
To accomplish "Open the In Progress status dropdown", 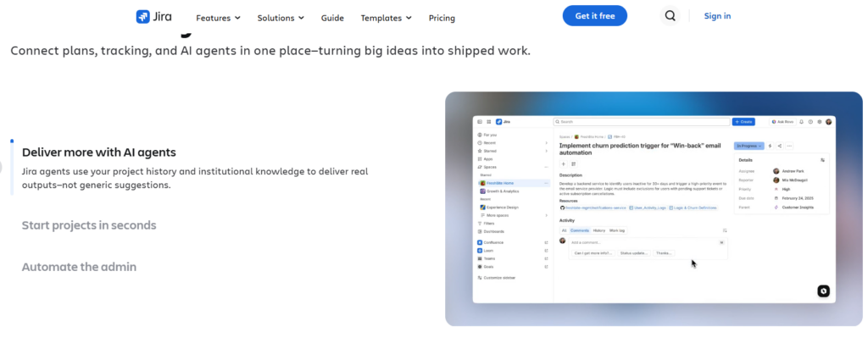I will click(x=749, y=146).
